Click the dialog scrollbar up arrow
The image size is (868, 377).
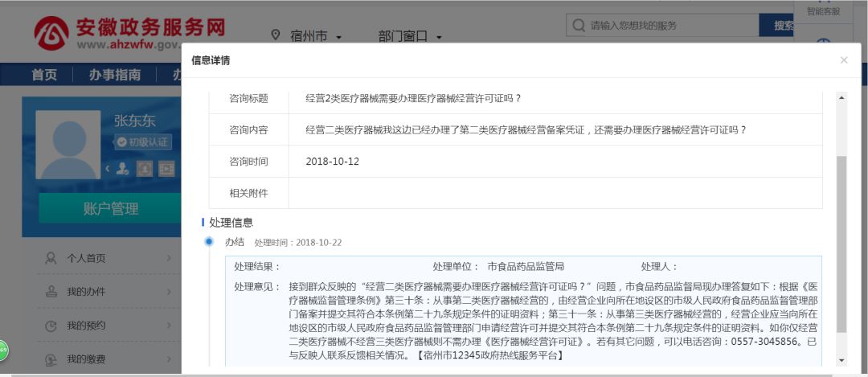coord(842,97)
